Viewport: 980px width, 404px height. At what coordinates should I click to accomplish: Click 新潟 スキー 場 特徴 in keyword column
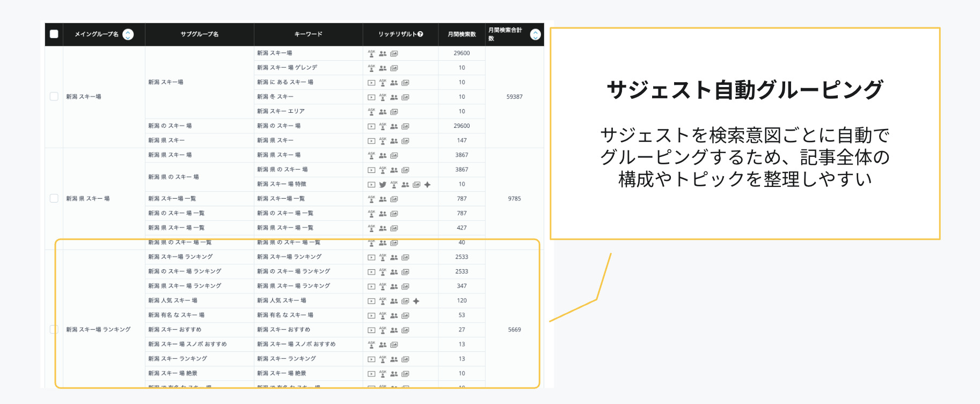(281, 184)
